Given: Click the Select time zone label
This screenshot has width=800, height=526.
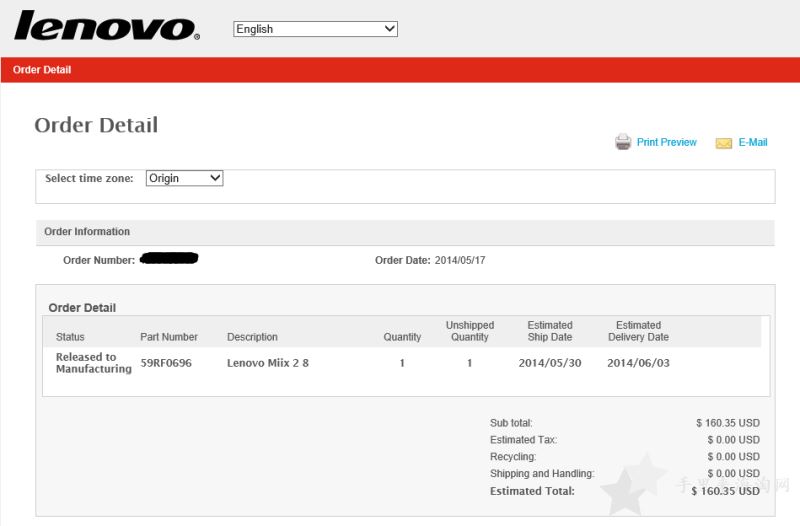Looking at the screenshot, I should 89,178.
